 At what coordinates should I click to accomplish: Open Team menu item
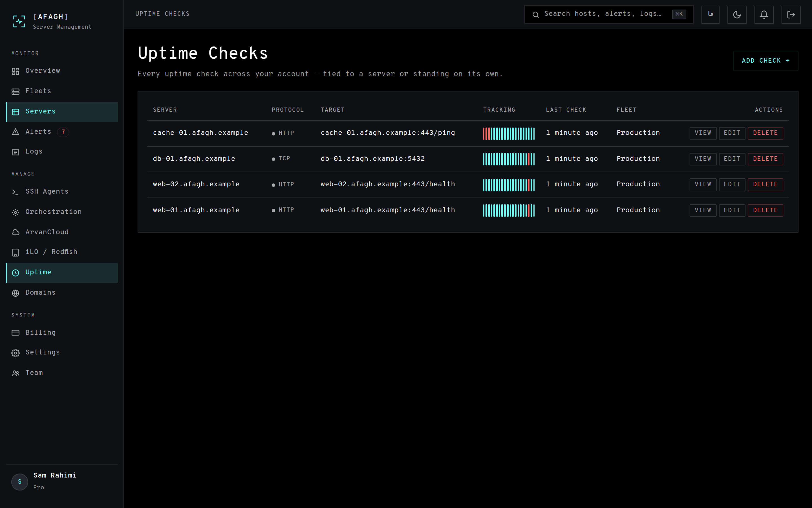[62, 373]
